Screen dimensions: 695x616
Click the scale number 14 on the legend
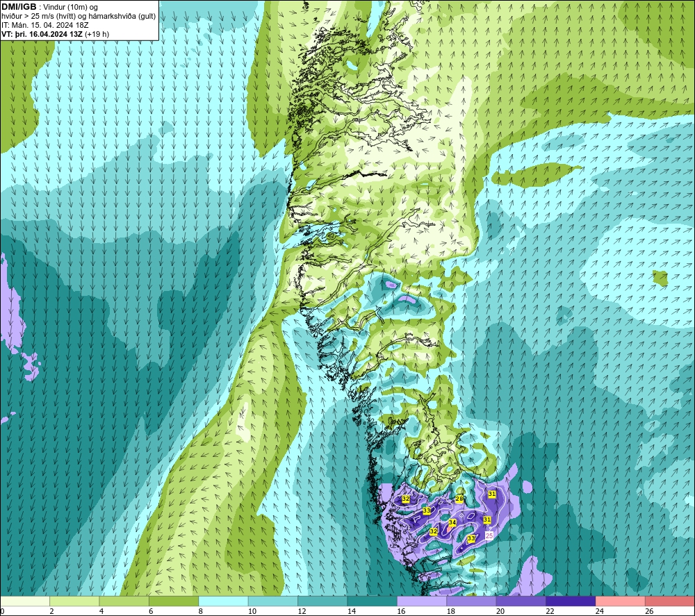tap(352, 611)
